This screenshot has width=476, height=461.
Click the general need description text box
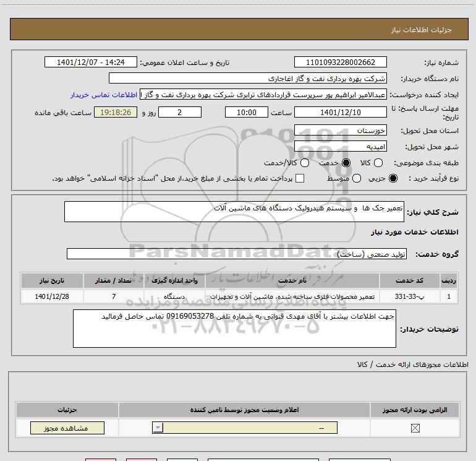[x=234, y=212]
